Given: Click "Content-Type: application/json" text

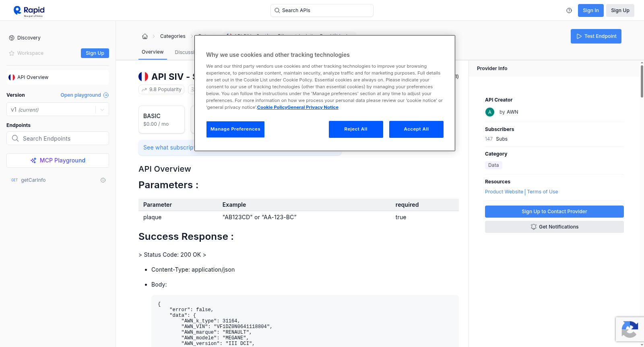Looking at the screenshot, I should pyautogui.click(x=193, y=270).
